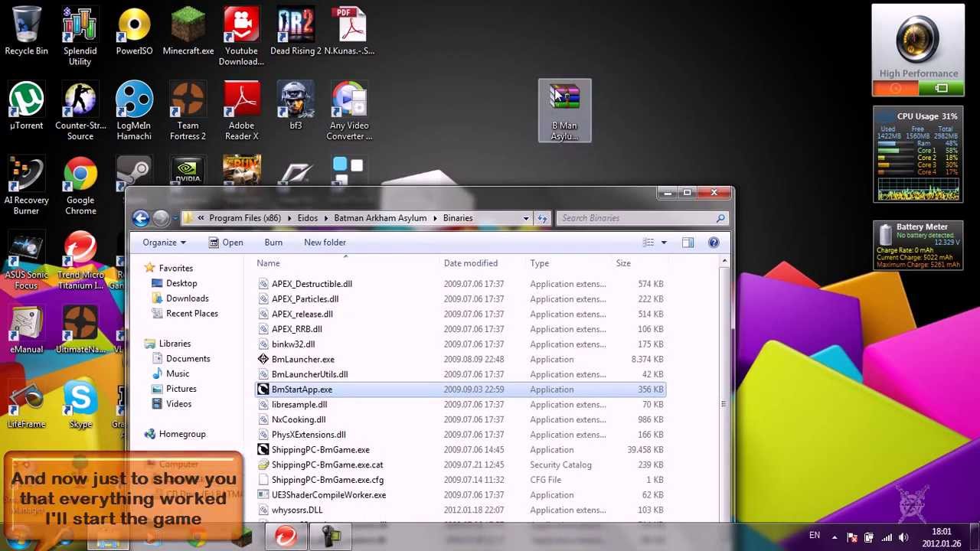
Task: Select the Google Chrome desktop icon
Action: tap(80, 186)
